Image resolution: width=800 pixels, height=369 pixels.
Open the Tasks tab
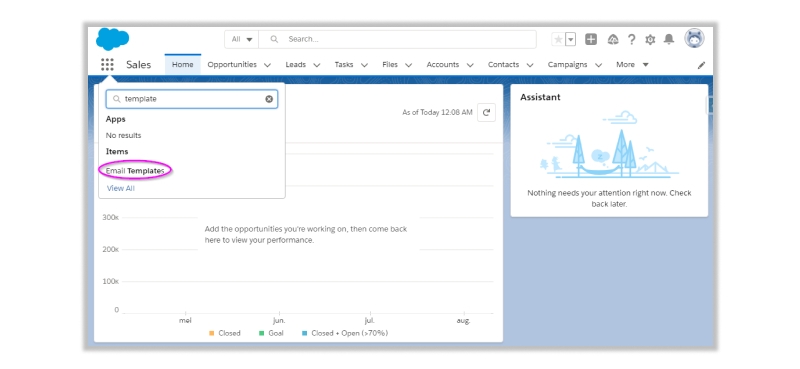[x=344, y=65]
